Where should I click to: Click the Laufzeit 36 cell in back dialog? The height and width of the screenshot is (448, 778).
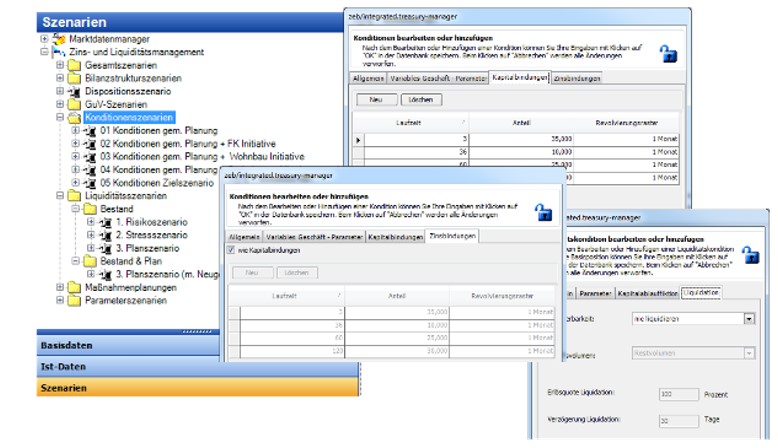pos(416,152)
